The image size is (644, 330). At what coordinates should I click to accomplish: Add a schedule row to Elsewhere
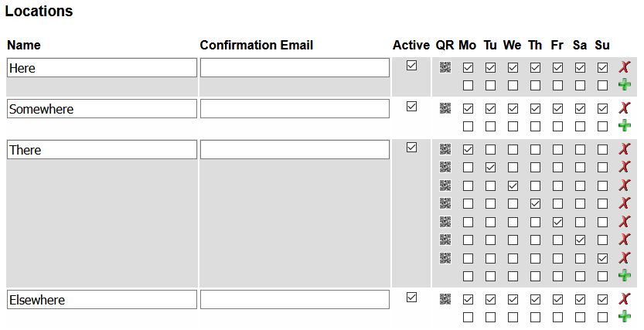625,315
